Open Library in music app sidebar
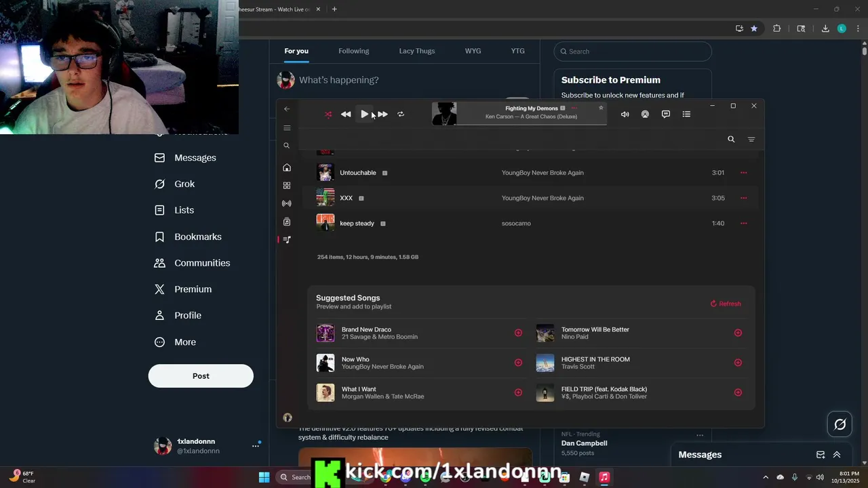 [287, 222]
